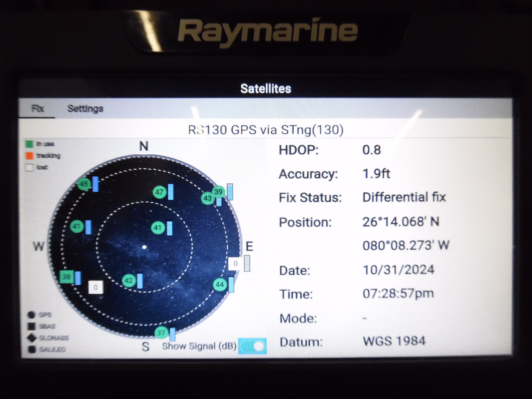The image size is (532, 399).
Task: Click the N compass label
Action: tap(144, 146)
